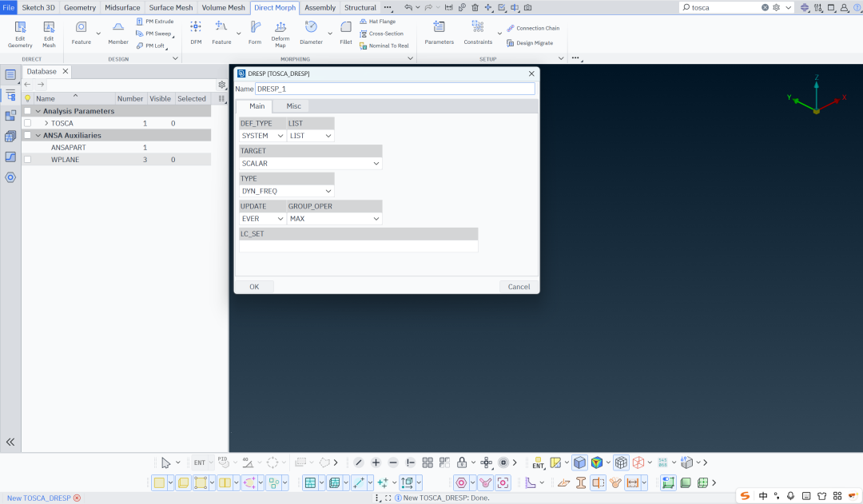Click the Design Migrate tool
This screenshot has width=863, height=504.
(530, 43)
